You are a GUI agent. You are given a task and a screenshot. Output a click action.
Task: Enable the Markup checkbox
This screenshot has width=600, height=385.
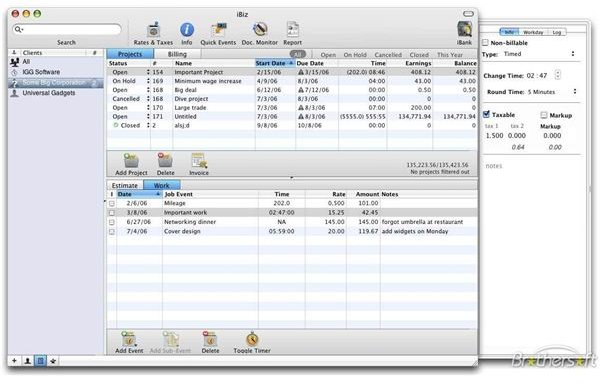pos(544,115)
